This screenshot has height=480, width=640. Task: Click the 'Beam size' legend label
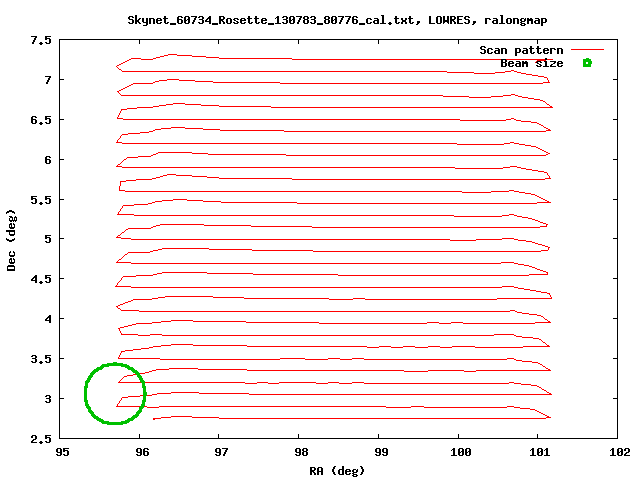click(x=531, y=63)
